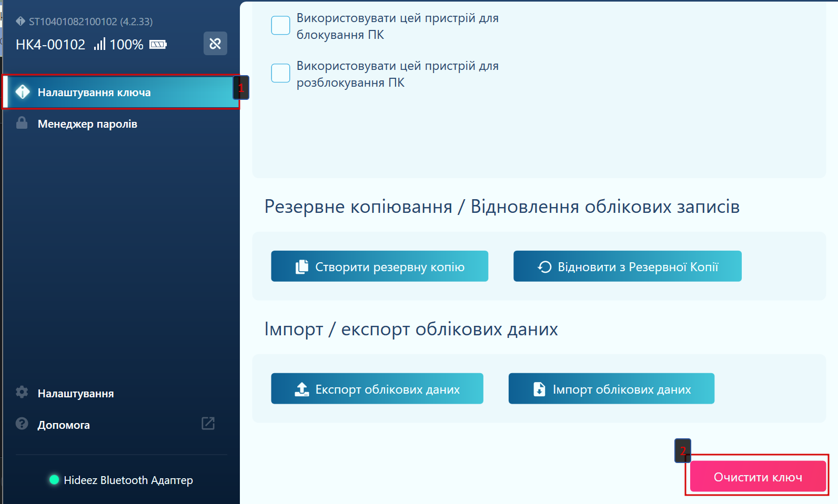Click the green Bluetooth adapter status dot

point(54,479)
